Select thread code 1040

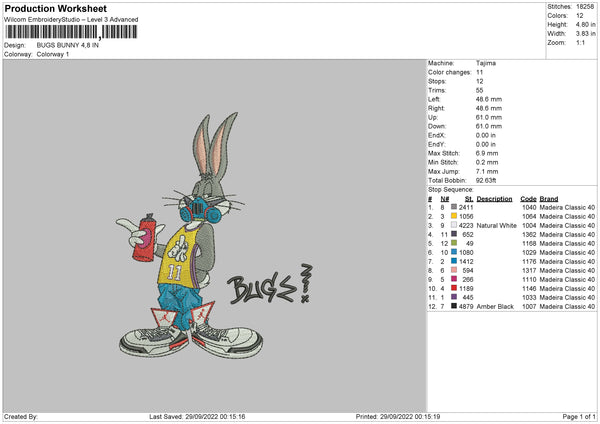529,207
